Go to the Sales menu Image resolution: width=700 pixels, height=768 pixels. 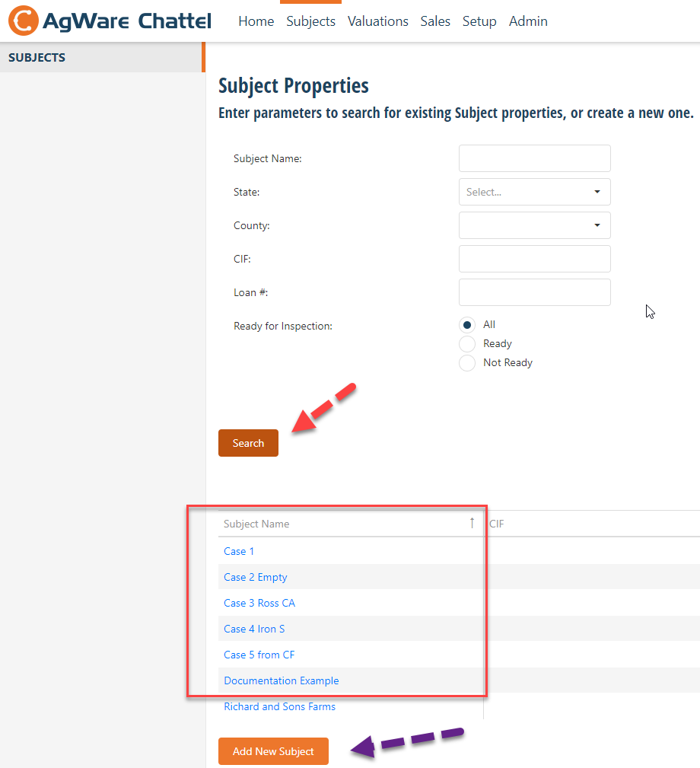(435, 21)
